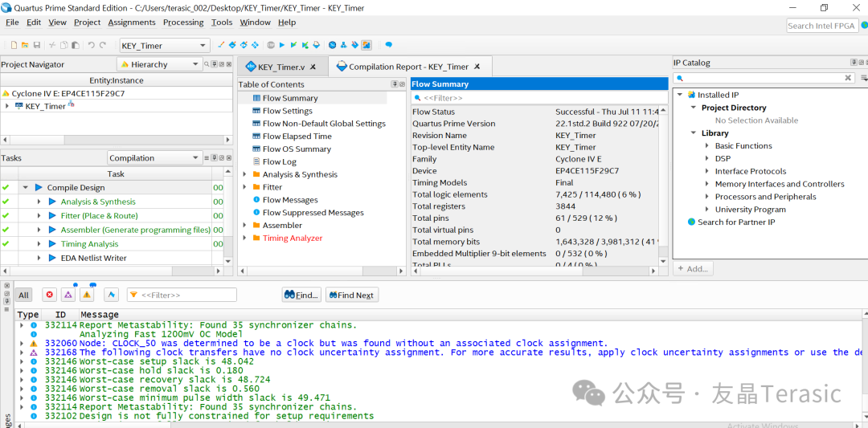Screen dimensions: 868x428
Task: Click the Redo toolbar icon
Action: click(x=104, y=45)
